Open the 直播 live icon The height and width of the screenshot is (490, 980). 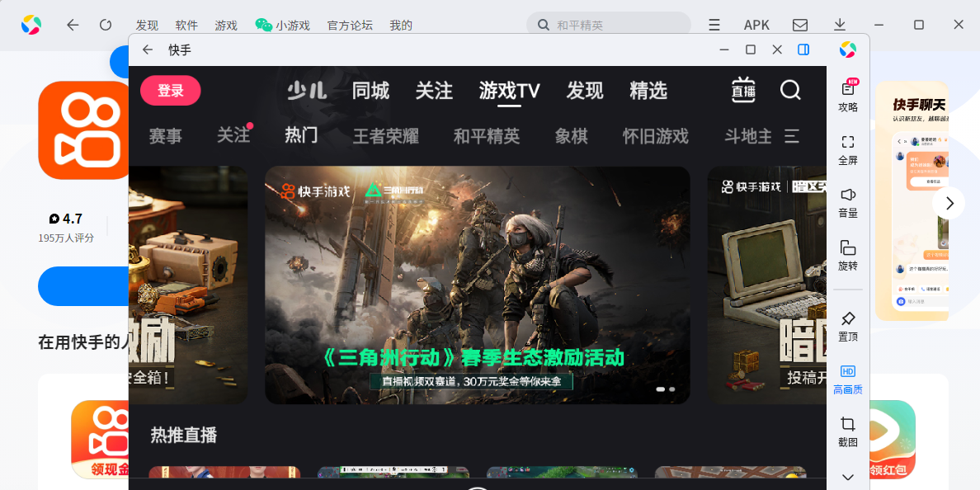coord(744,91)
